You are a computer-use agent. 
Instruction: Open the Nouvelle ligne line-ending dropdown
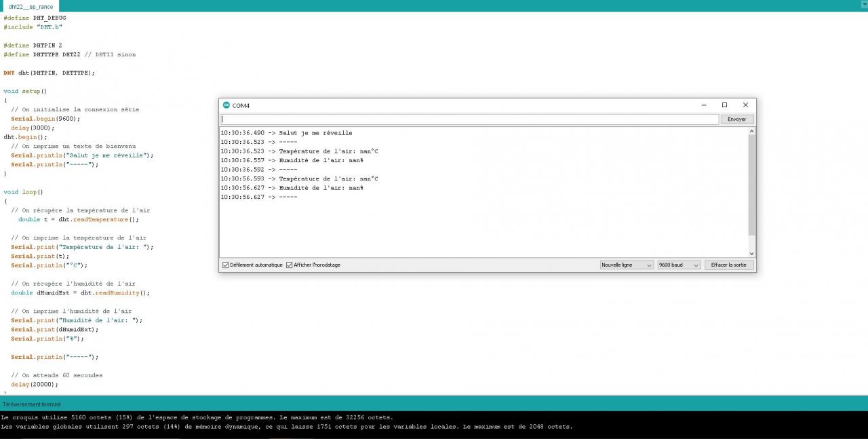click(627, 265)
